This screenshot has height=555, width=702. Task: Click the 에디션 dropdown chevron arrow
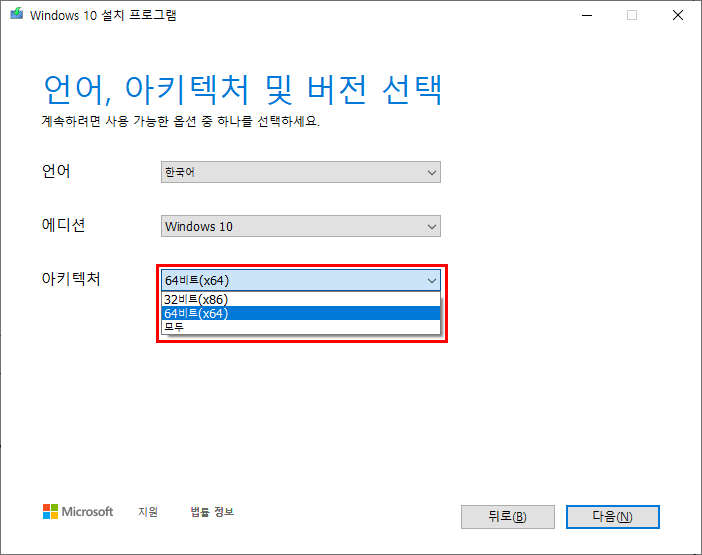[x=432, y=226]
